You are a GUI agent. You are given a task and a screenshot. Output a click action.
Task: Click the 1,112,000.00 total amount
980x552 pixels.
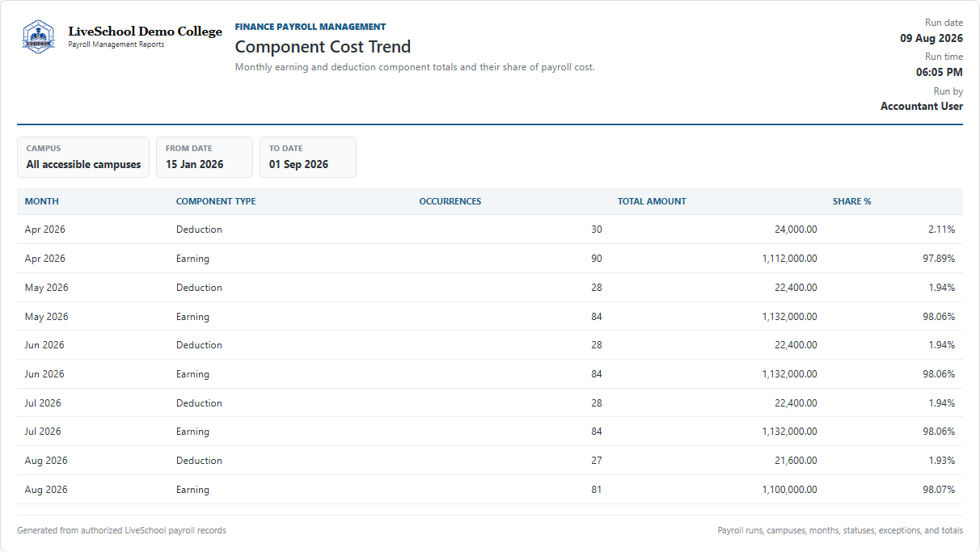789,259
